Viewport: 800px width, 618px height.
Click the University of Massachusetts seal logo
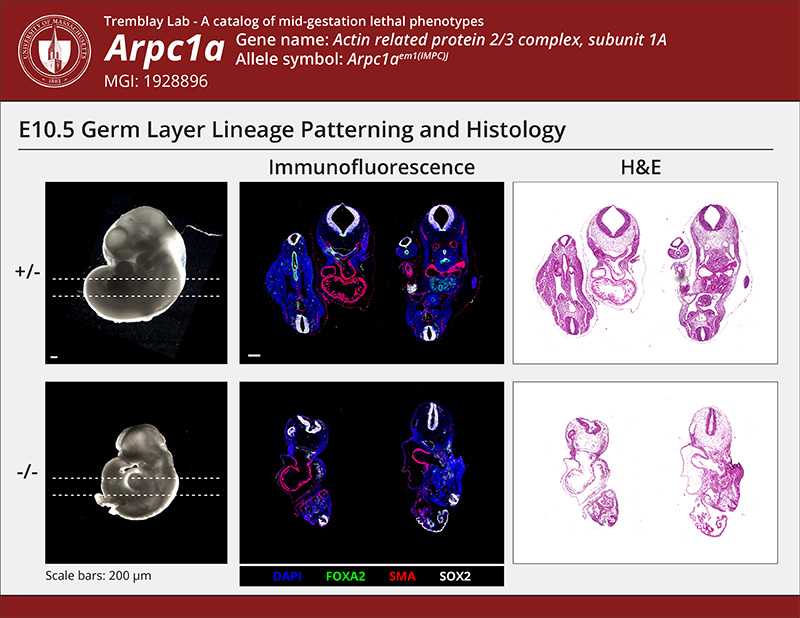pyautogui.click(x=51, y=48)
